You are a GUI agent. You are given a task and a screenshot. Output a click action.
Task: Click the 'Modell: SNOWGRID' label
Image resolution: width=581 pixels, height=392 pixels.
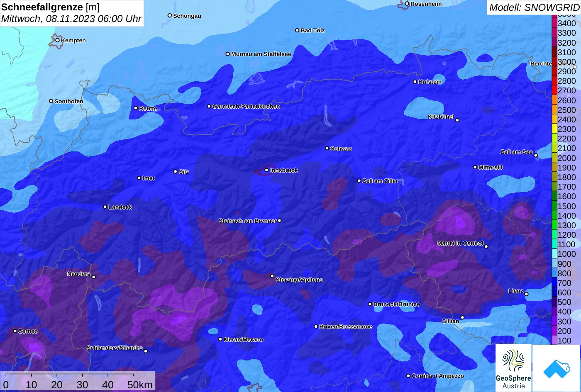[x=534, y=7]
